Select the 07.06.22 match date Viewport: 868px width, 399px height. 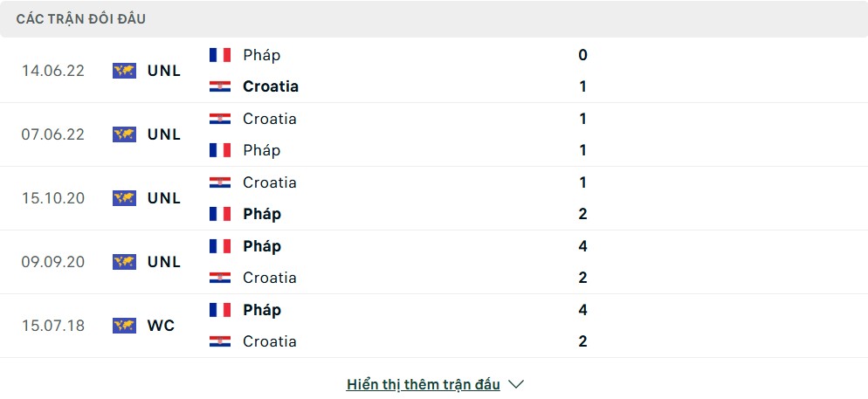tap(53, 134)
